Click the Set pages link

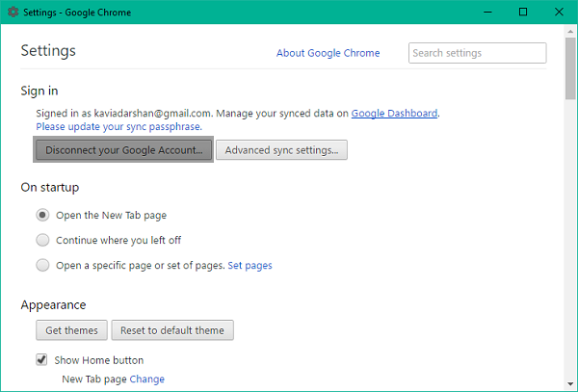coord(250,265)
